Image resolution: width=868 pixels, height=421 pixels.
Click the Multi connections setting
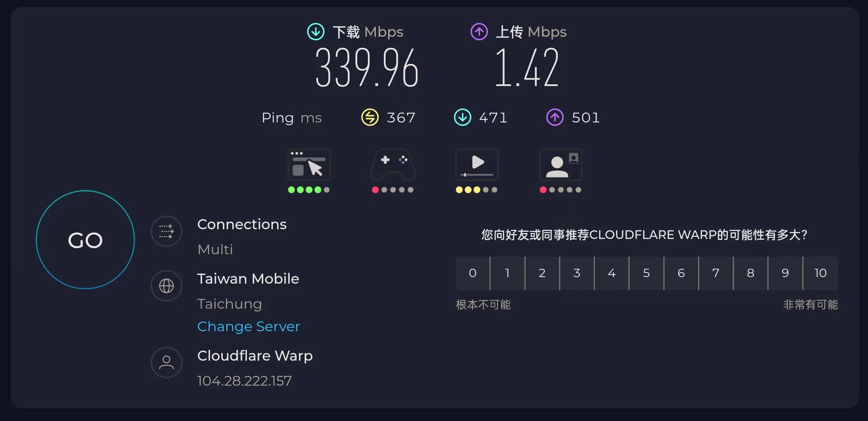(x=215, y=249)
